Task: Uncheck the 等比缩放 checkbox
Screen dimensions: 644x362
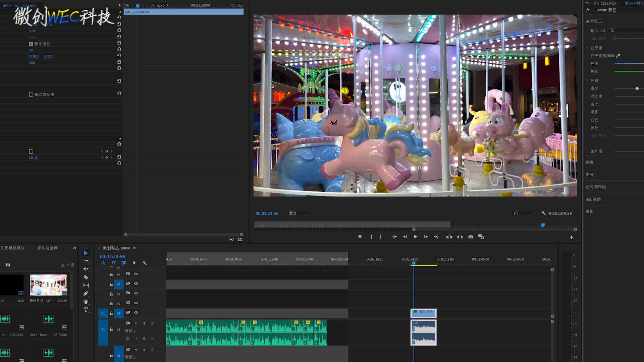Action: (31, 44)
